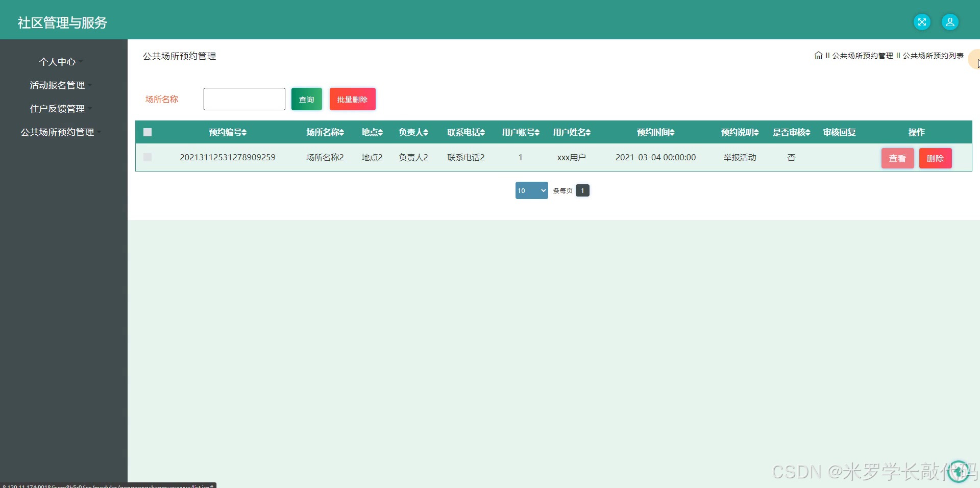Sort by 用户账号 column header
The image size is (980, 488).
pos(521,132)
